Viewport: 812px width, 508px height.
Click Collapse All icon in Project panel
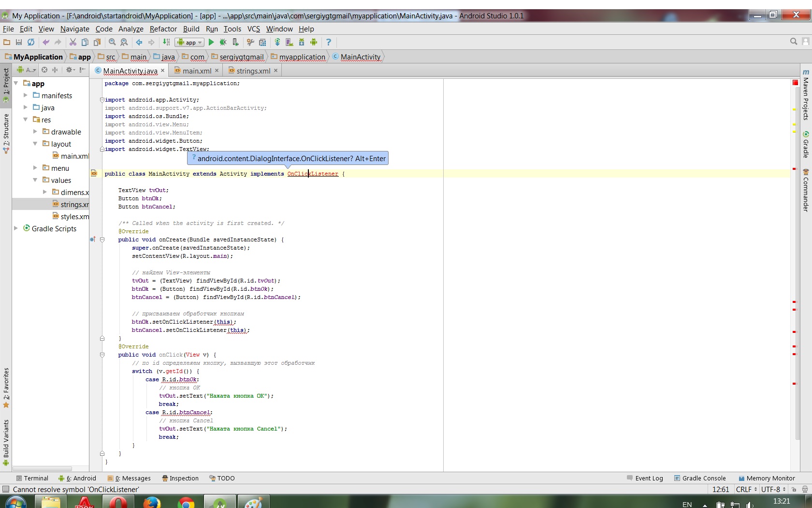55,70
